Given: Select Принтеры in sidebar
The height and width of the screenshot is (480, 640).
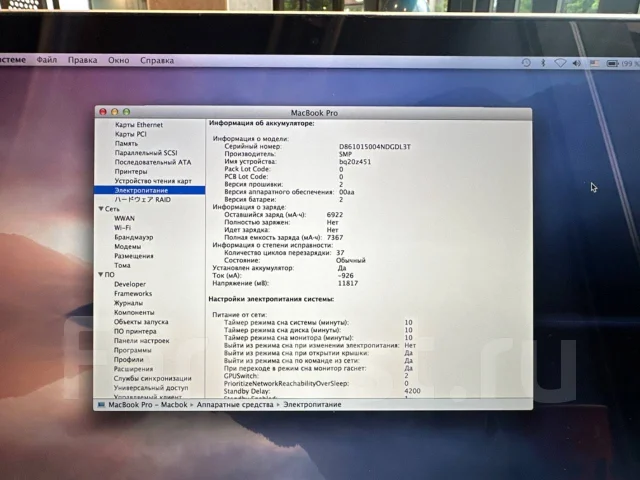Looking at the screenshot, I should 131,172.
